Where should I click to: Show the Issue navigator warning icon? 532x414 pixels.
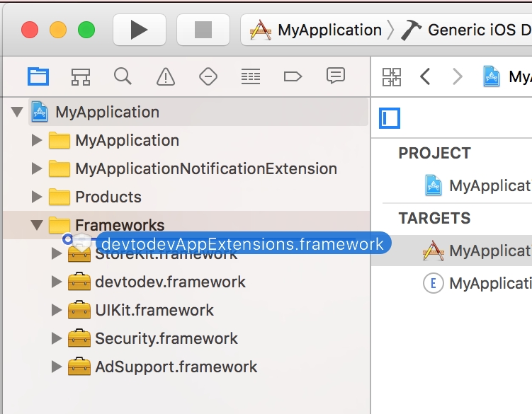pyautogui.click(x=166, y=76)
